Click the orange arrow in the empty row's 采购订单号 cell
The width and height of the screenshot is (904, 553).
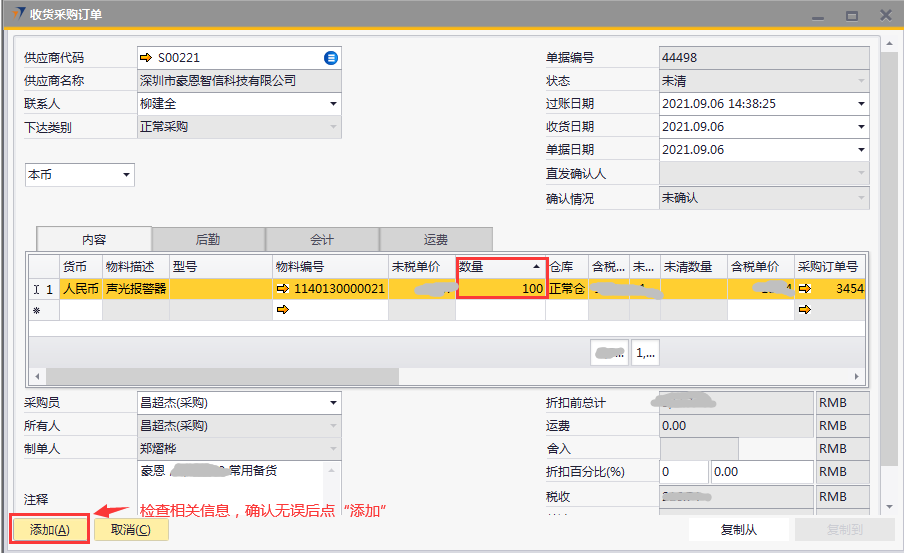[x=804, y=310]
